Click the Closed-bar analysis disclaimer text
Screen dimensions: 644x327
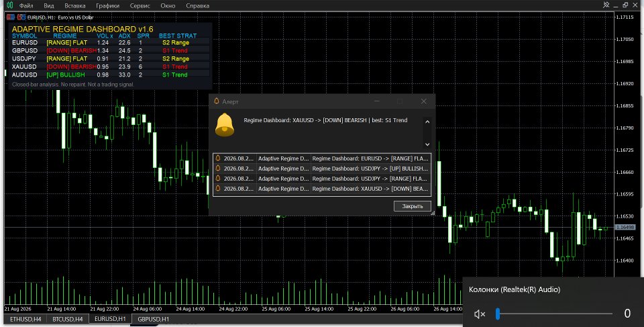[x=73, y=85]
